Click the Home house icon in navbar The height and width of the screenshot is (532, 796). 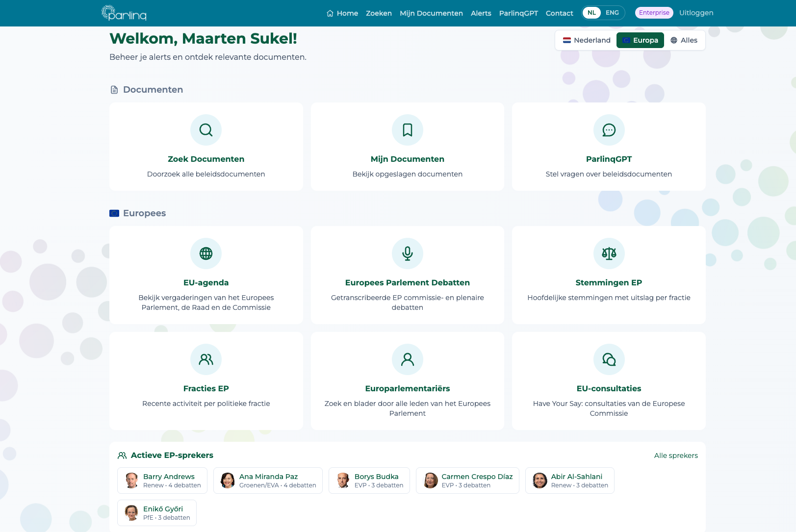[330, 13]
